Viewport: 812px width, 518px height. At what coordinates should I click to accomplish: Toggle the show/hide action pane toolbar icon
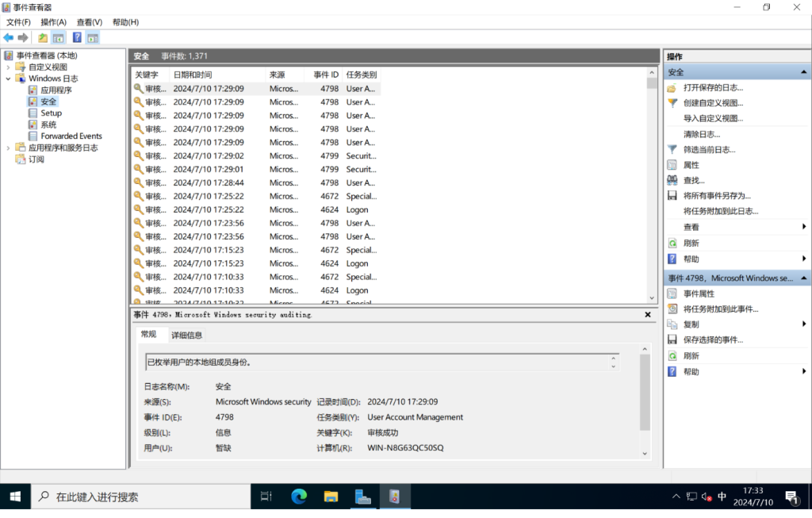(93, 37)
